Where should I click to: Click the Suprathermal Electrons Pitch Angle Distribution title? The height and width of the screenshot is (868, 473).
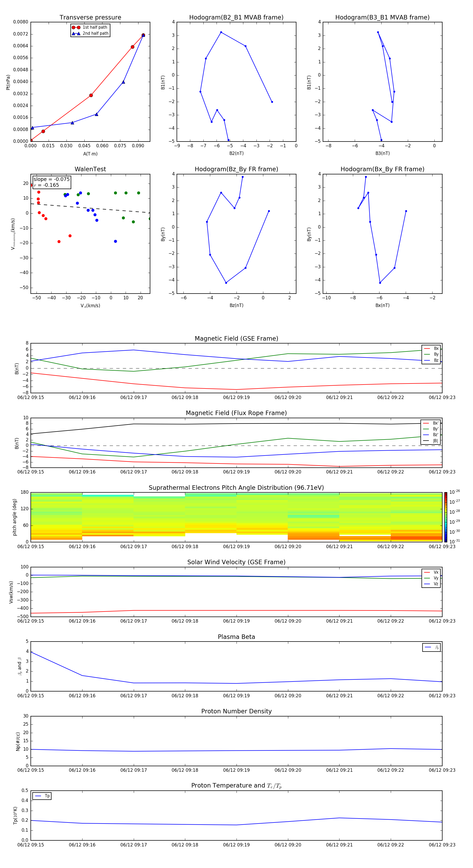point(236,488)
